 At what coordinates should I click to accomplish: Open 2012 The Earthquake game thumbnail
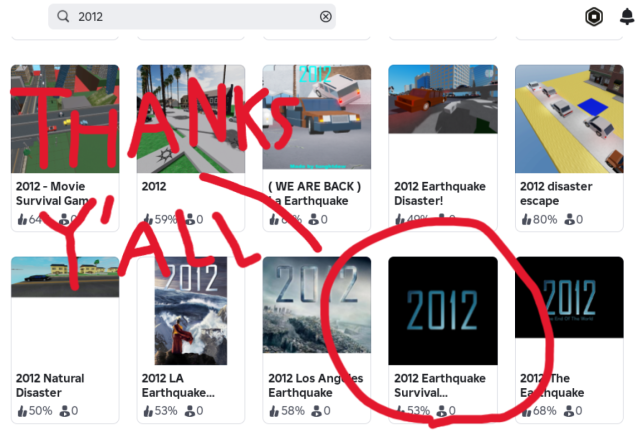click(x=569, y=297)
